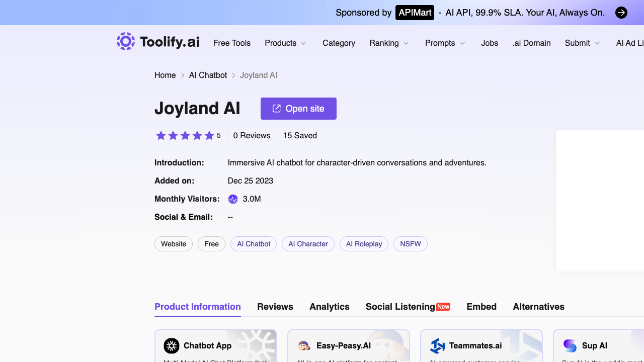Click the Dec 25 2023 date value
Image resolution: width=644 pixels, height=362 pixels.
tap(251, 181)
